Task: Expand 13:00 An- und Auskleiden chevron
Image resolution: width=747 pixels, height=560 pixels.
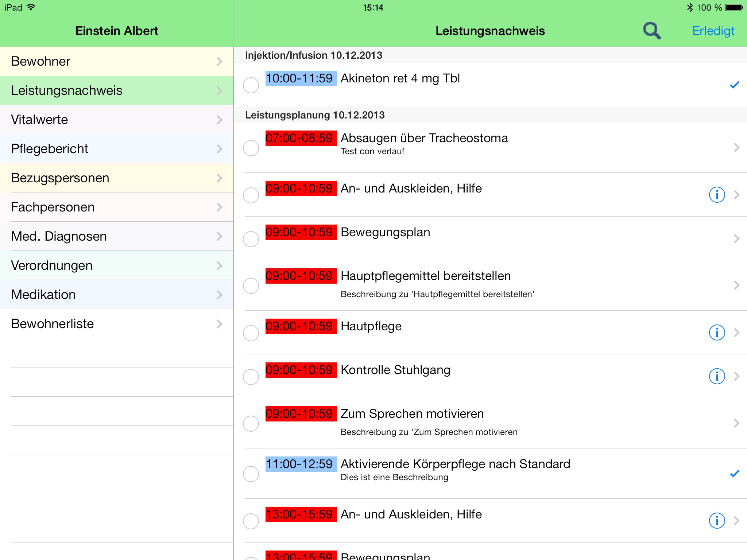Action: [x=736, y=521]
